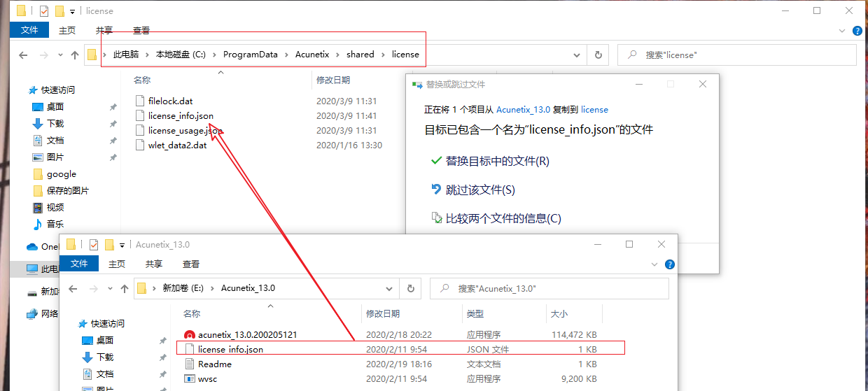Open 保存的图片 folder in the sidebar
The height and width of the screenshot is (391, 868).
click(x=67, y=191)
